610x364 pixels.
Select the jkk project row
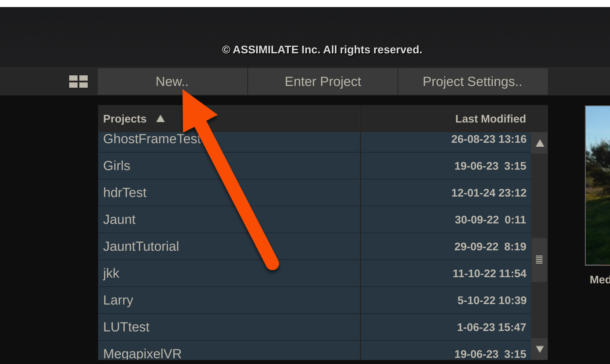tap(112, 274)
